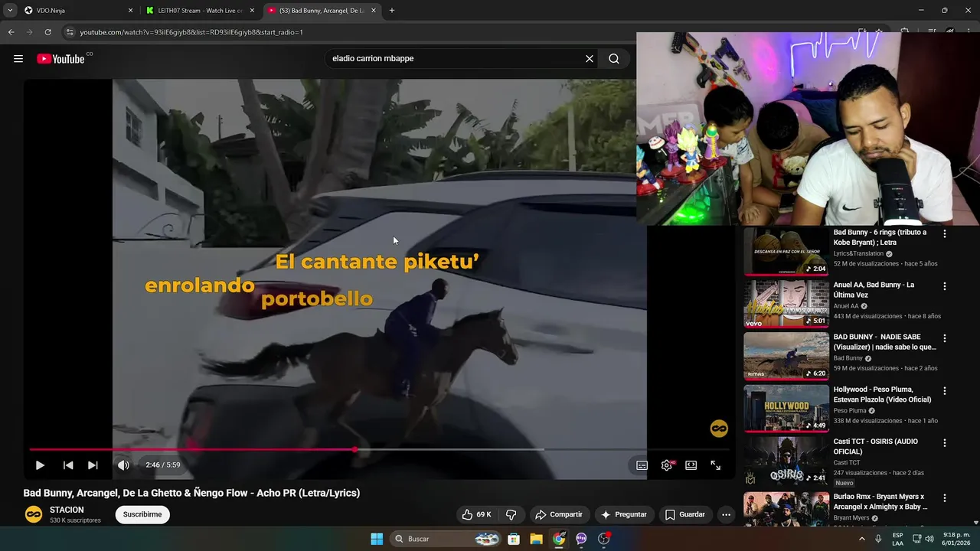
Task: Open Microsoft Store from taskbar
Action: pyautogui.click(x=514, y=539)
